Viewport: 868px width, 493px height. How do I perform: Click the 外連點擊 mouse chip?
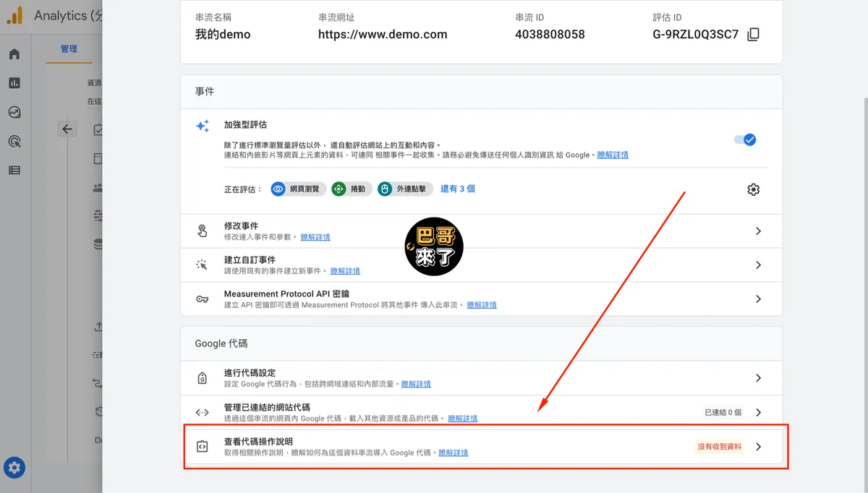(x=405, y=189)
